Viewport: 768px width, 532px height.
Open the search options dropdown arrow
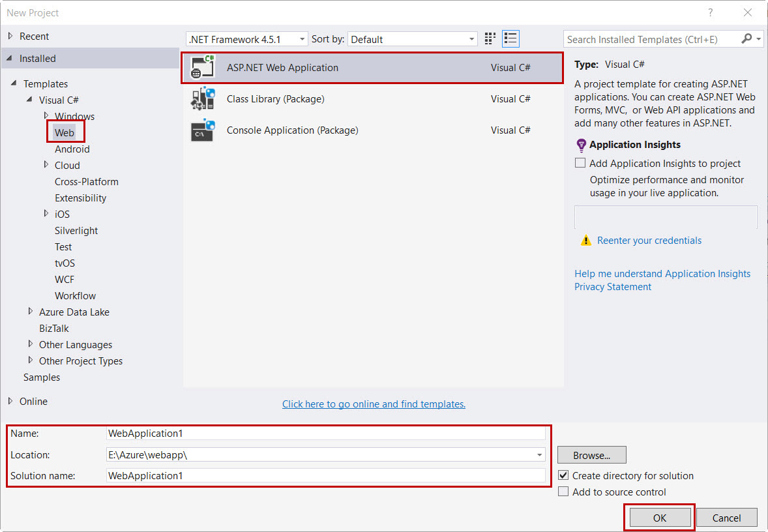[759, 38]
